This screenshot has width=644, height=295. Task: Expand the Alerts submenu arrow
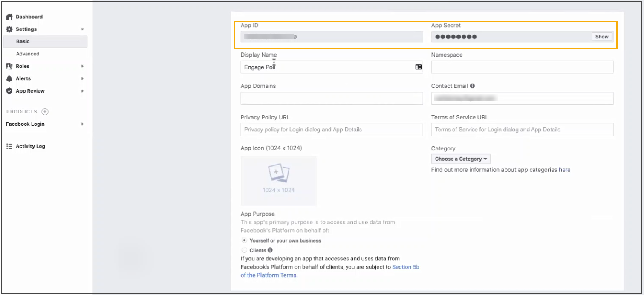pyautogui.click(x=82, y=78)
